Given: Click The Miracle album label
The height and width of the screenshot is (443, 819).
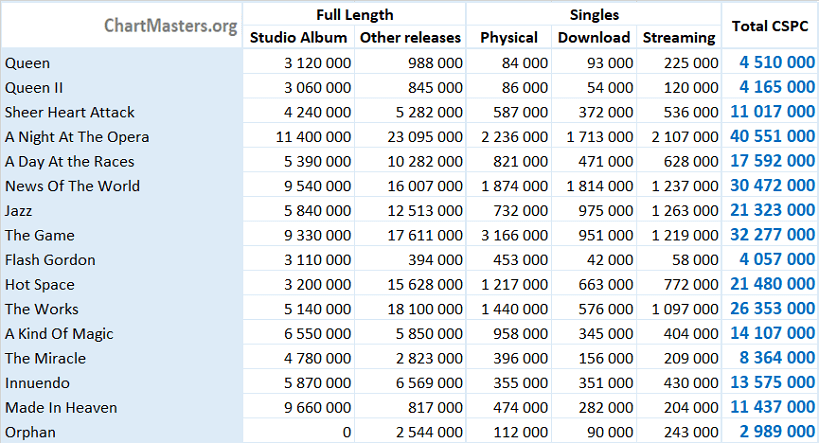Looking at the screenshot, I should [45, 358].
